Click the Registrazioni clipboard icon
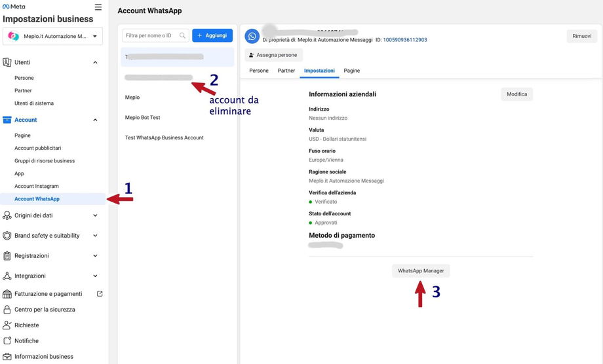This screenshot has height=364, width=603. pos(7,256)
